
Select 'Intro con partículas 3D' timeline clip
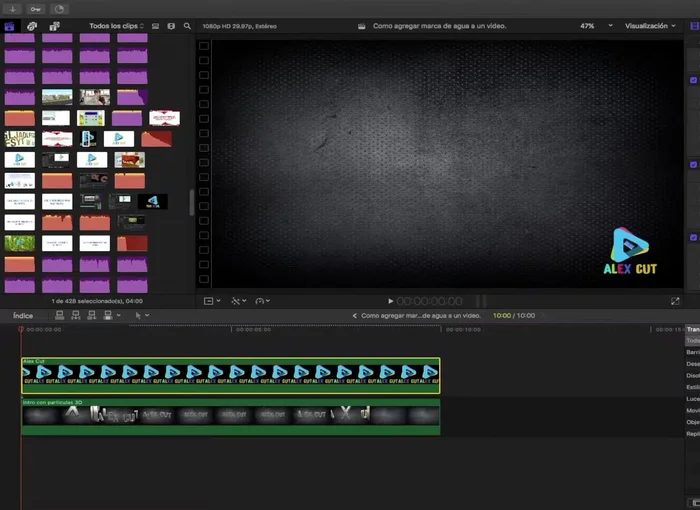point(230,417)
